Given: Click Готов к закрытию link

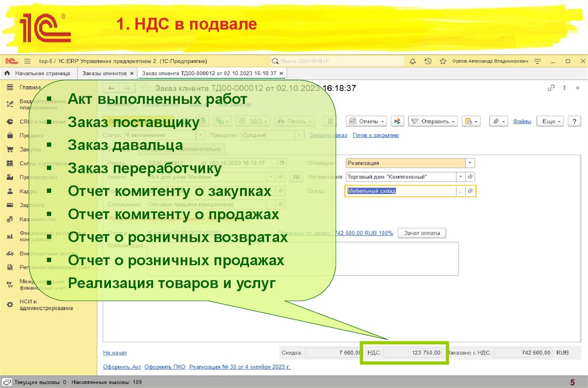Looking at the screenshot, I should point(376,135).
